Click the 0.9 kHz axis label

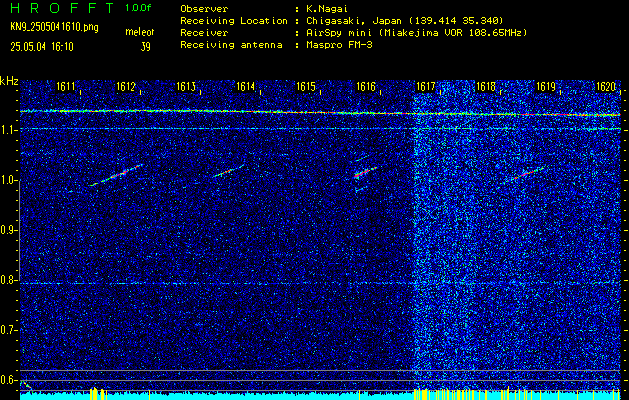tap(8, 230)
